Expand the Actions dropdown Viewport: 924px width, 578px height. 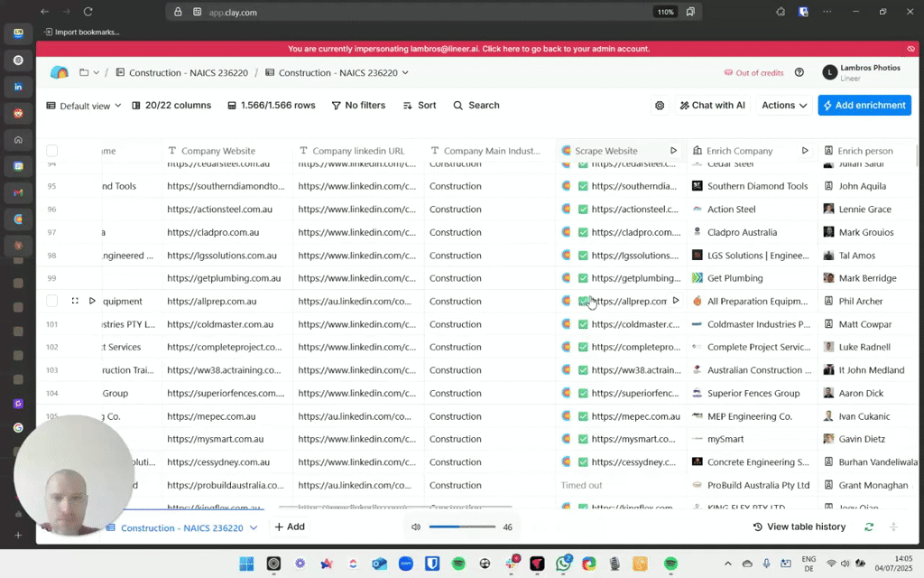pos(783,106)
